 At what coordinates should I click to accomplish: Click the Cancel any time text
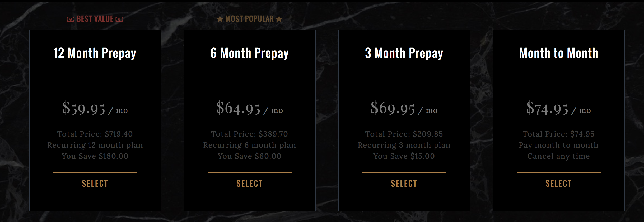(558, 156)
